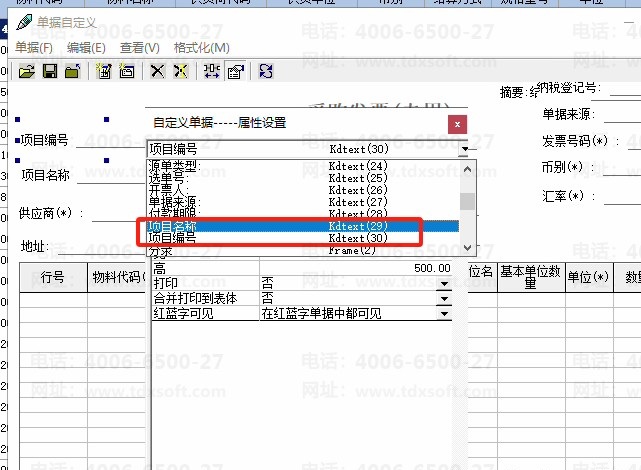
Task: Click the 行号 column header
Action: (53, 277)
